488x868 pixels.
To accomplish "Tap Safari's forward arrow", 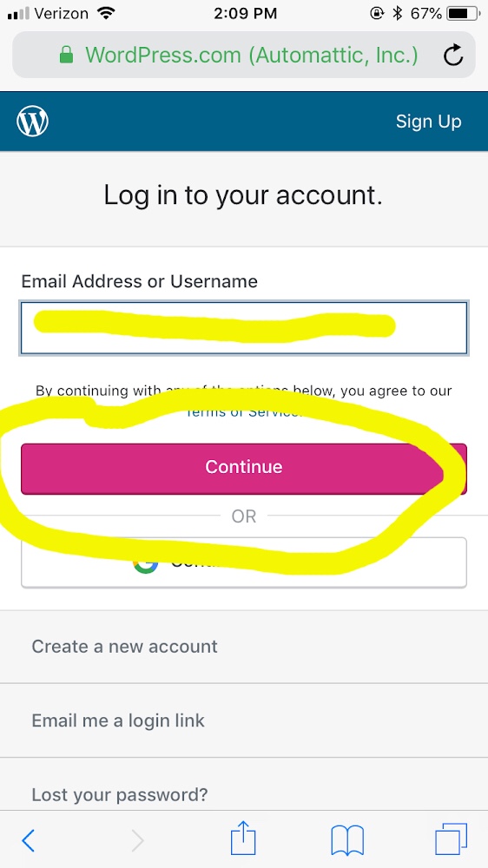I will [137, 841].
